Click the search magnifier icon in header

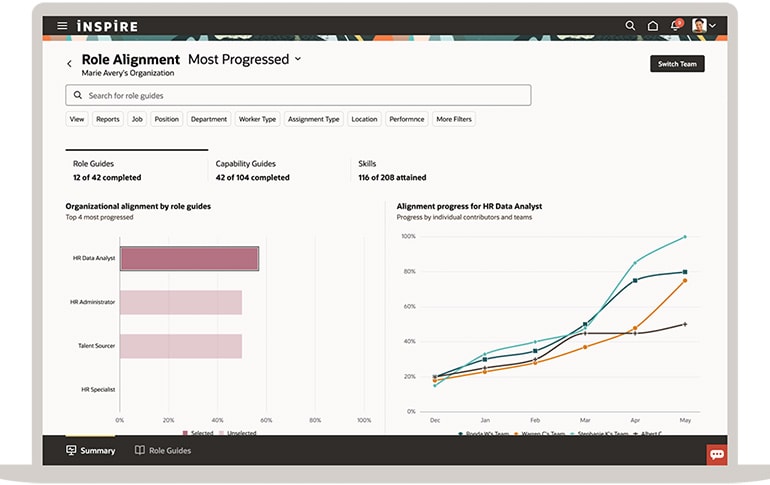(630, 26)
